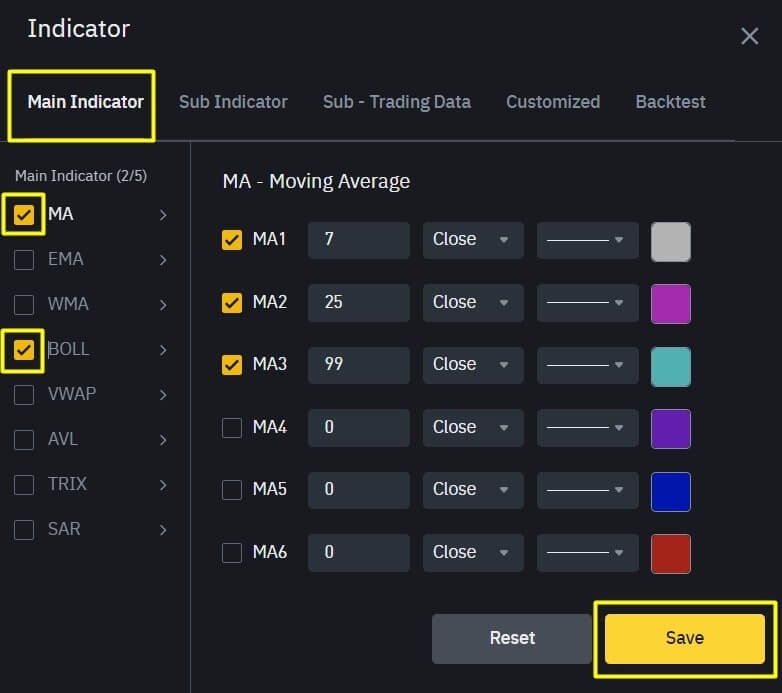The width and height of the screenshot is (782, 693).
Task: Select the EMA row label
Action: (x=65, y=259)
